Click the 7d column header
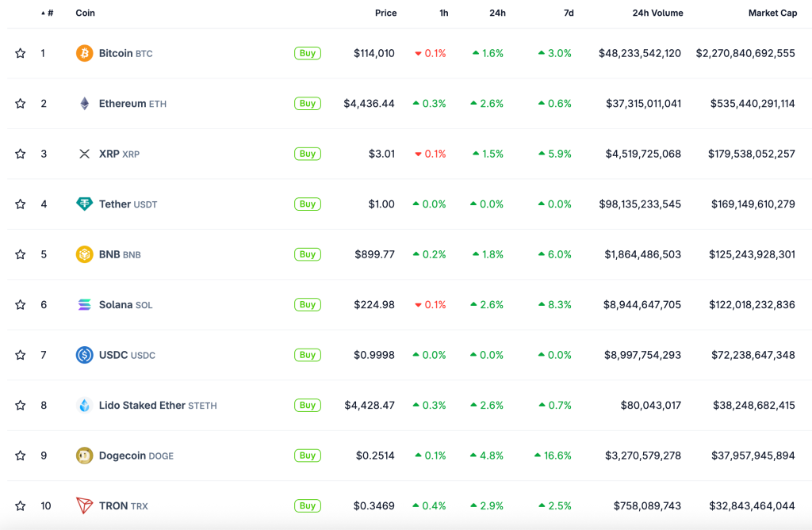 (x=568, y=13)
